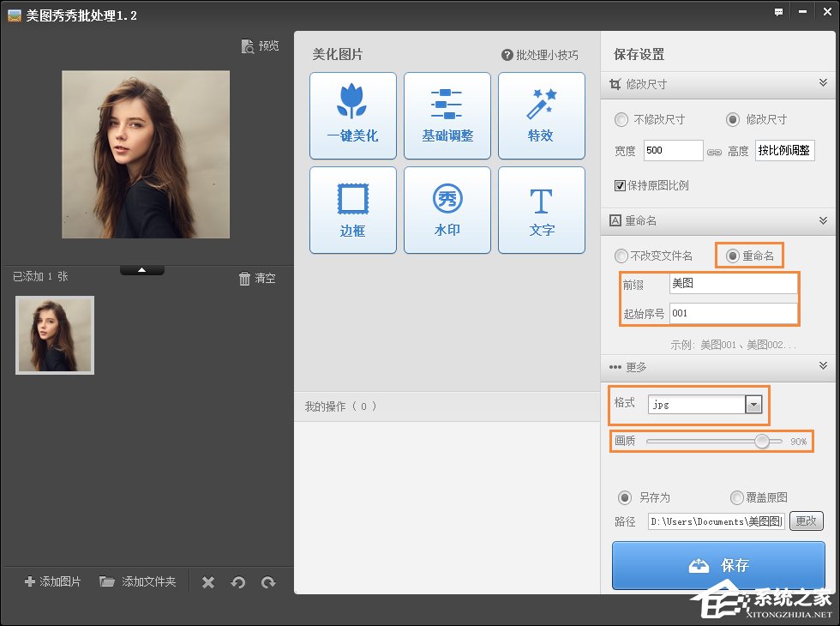Expand the 更多 (more) settings section
Screen dimensions: 840x626
825,367
